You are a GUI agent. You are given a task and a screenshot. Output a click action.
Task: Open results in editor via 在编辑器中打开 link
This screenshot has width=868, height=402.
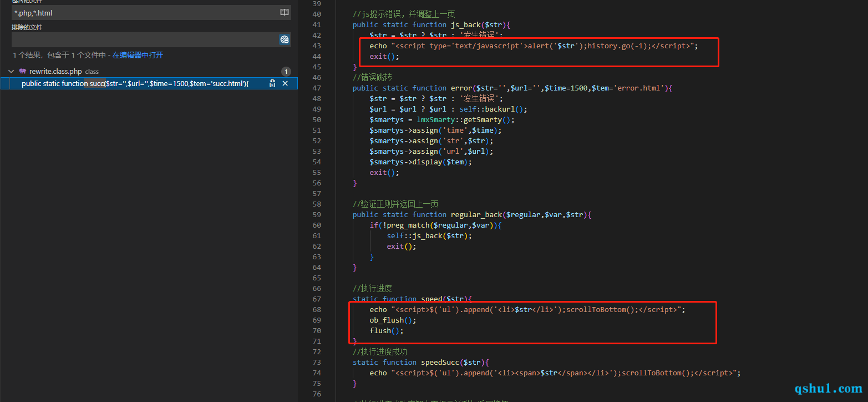pos(138,56)
